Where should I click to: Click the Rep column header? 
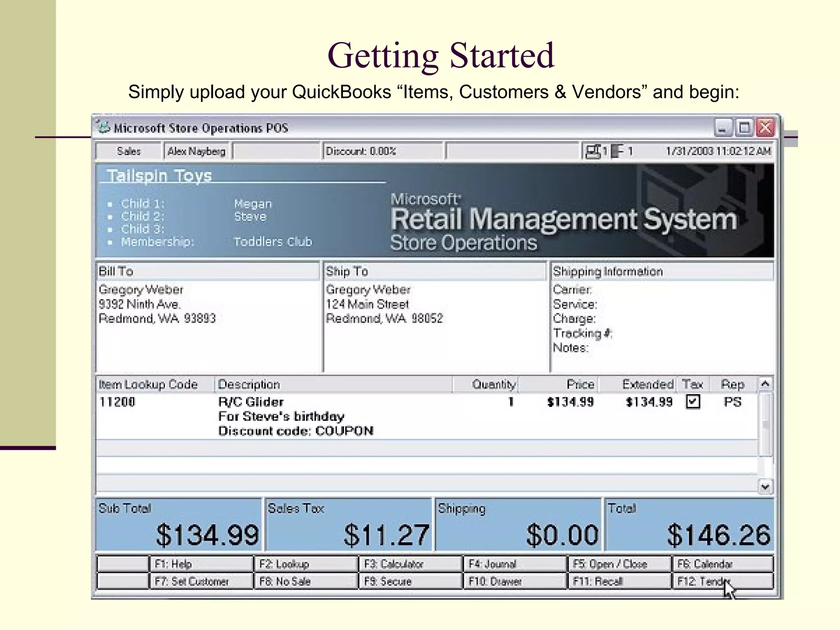tap(733, 384)
